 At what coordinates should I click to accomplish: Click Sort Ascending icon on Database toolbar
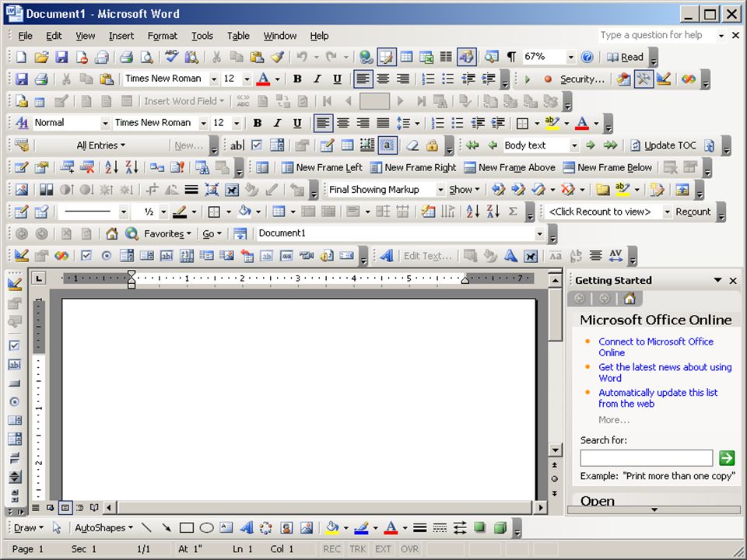click(x=111, y=167)
